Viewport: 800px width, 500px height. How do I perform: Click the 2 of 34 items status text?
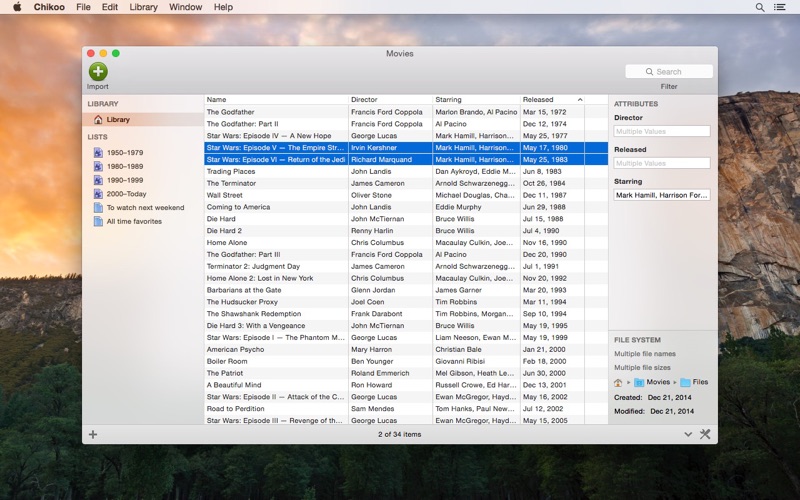(x=399, y=434)
